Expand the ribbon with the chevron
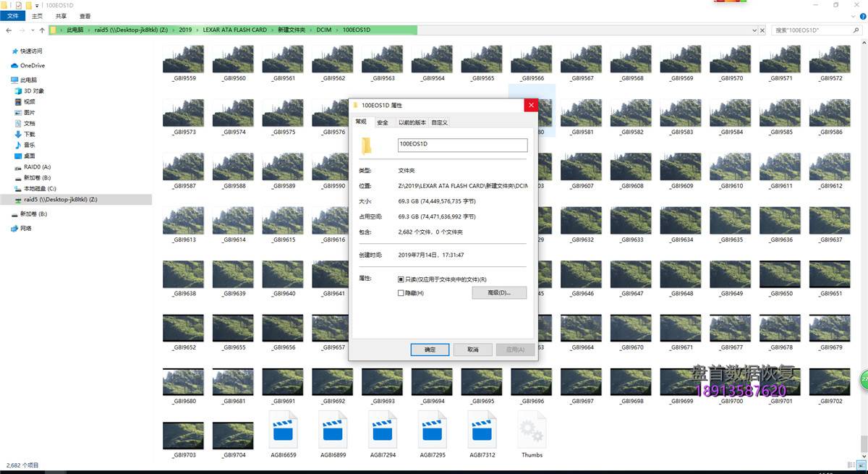 [852, 16]
